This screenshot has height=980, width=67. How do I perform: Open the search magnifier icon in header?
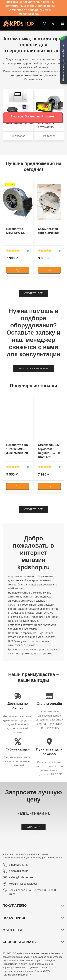tap(45, 24)
